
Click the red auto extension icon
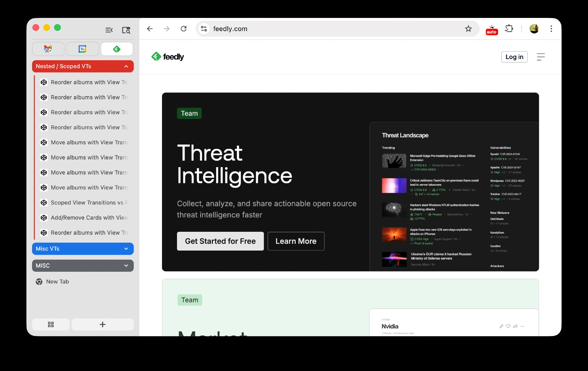492,30
